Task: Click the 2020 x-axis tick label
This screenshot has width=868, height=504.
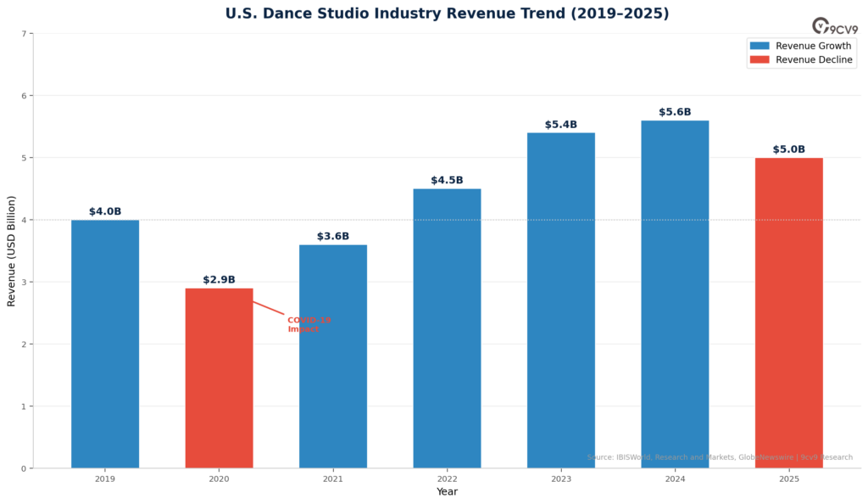Action: [x=220, y=479]
